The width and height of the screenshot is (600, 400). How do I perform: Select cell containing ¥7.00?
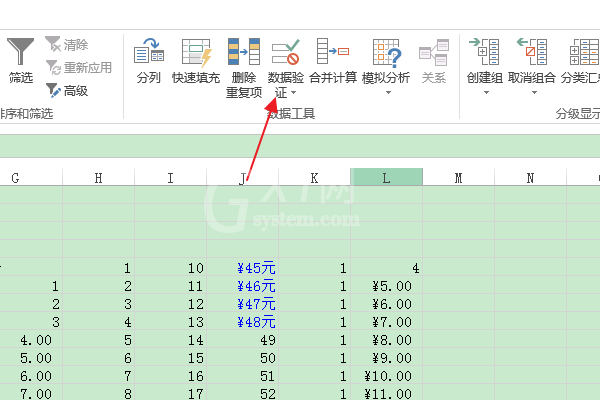[x=386, y=322]
